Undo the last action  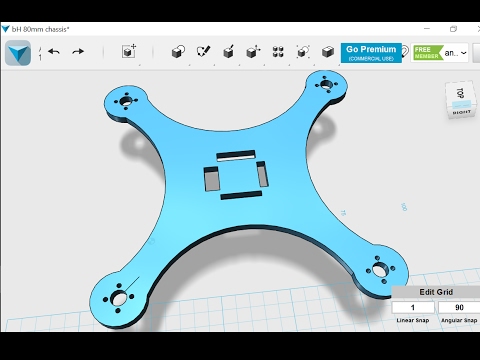[54, 52]
